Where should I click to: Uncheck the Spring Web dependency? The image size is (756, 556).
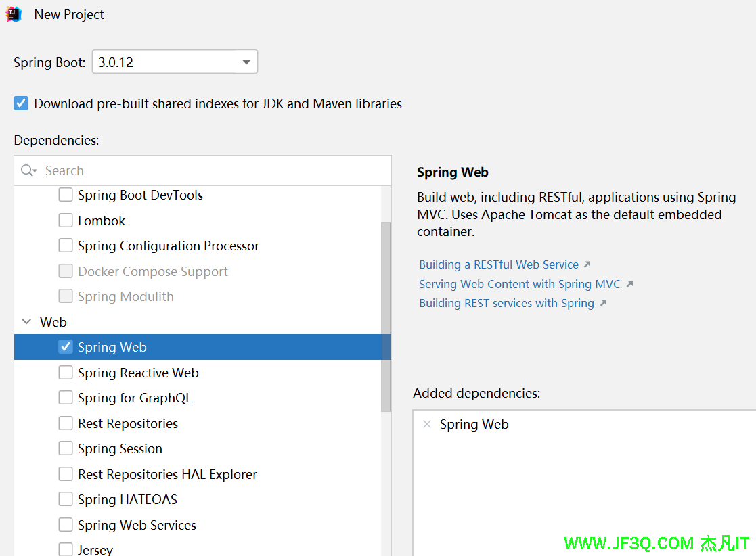(x=66, y=347)
